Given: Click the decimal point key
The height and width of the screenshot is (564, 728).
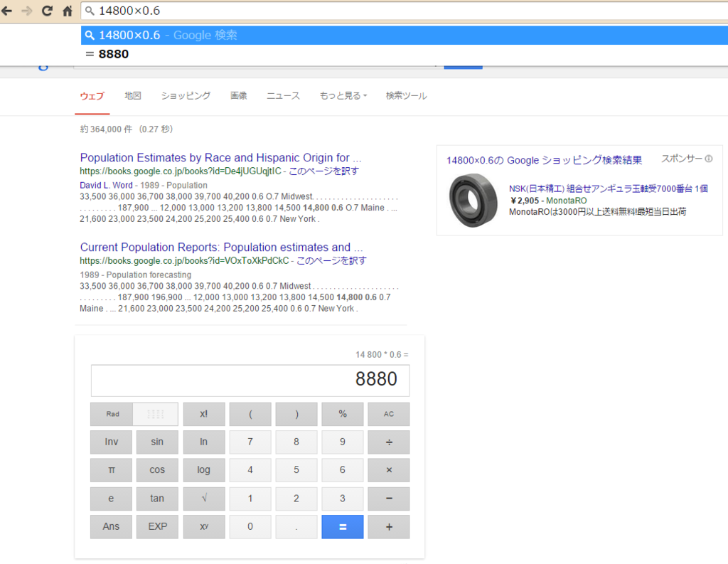Looking at the screenshot, I should tap(296, 527).
